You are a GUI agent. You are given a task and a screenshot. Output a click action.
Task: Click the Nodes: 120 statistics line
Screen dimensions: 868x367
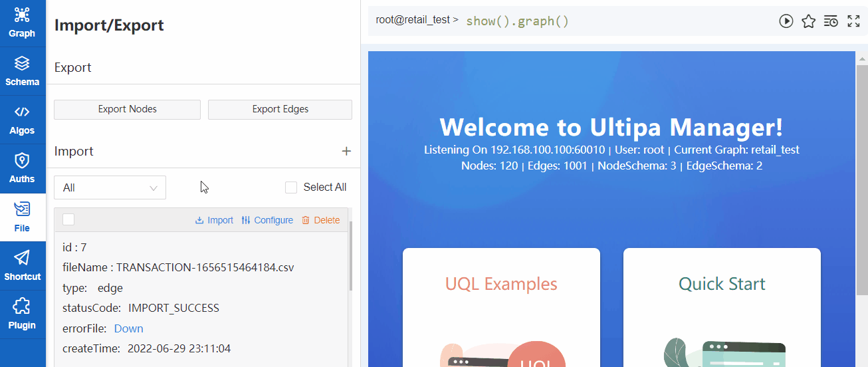tap(611, 166)
